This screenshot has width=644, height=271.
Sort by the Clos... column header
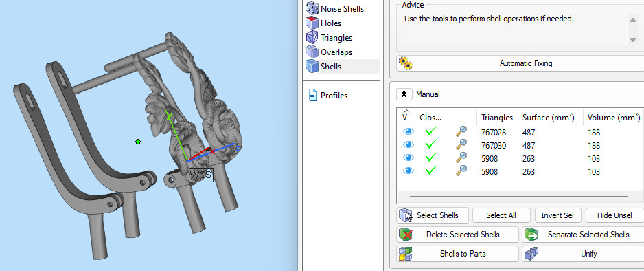click(430, 117)
